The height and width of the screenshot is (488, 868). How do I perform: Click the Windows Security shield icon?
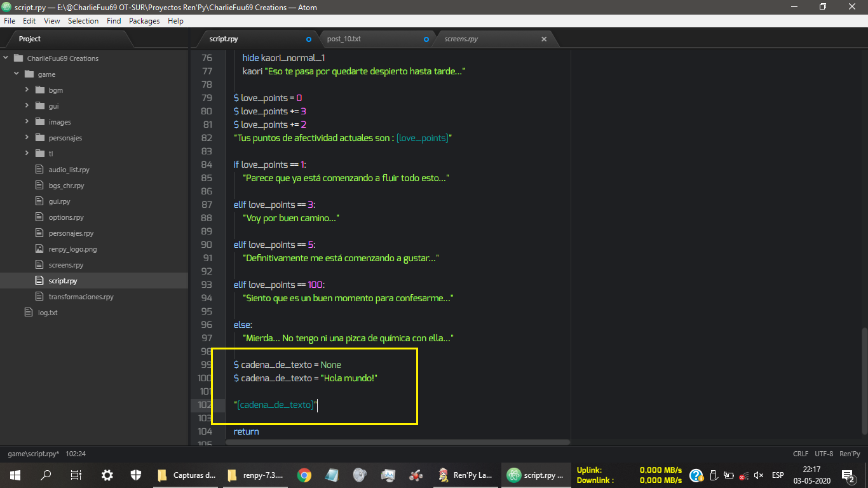pos(136,475)
